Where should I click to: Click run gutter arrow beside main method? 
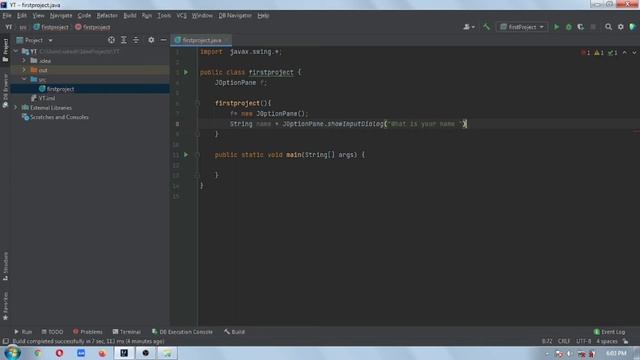[x=186, y=155]
